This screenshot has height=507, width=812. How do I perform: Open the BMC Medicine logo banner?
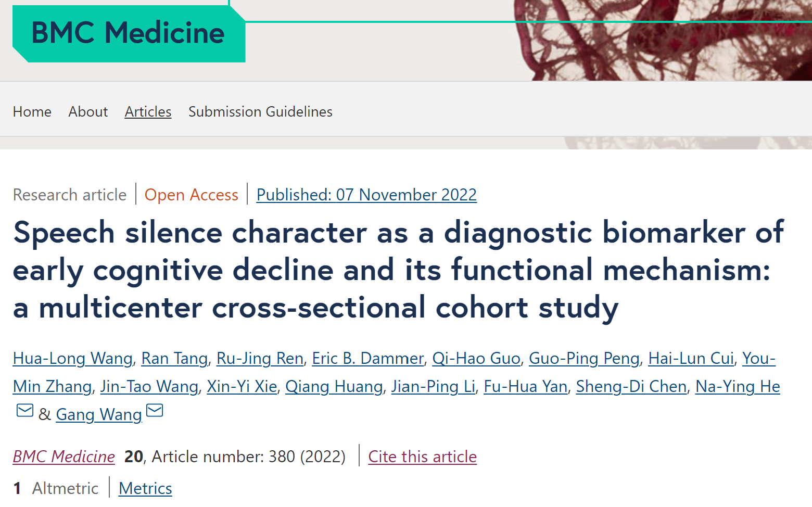click(129, 33)
